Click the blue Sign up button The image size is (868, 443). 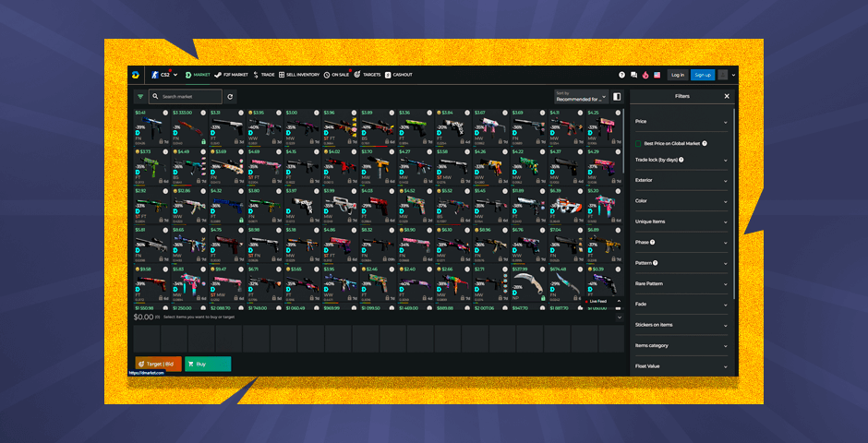coord(703,75)
